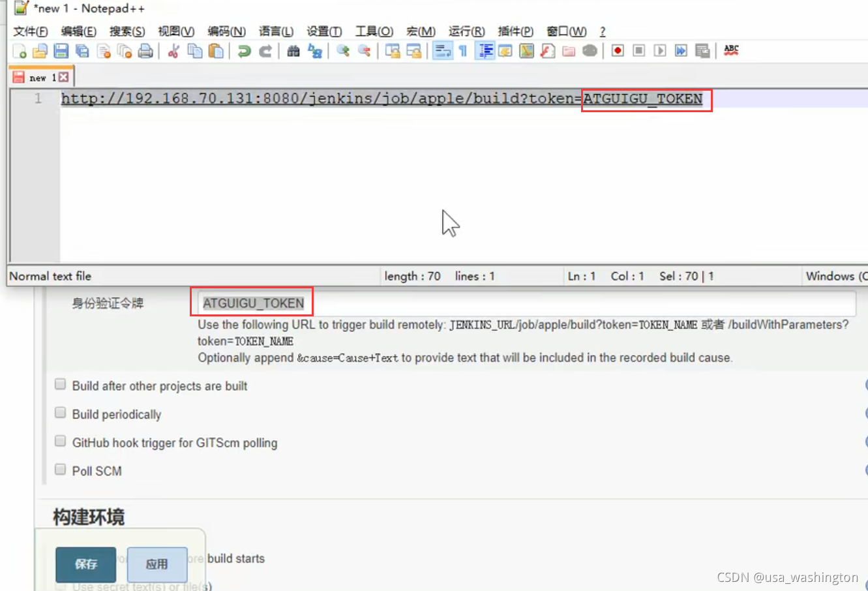
Task: Close the 'new 1' tab with its X
Action: (x=63, y=77)
